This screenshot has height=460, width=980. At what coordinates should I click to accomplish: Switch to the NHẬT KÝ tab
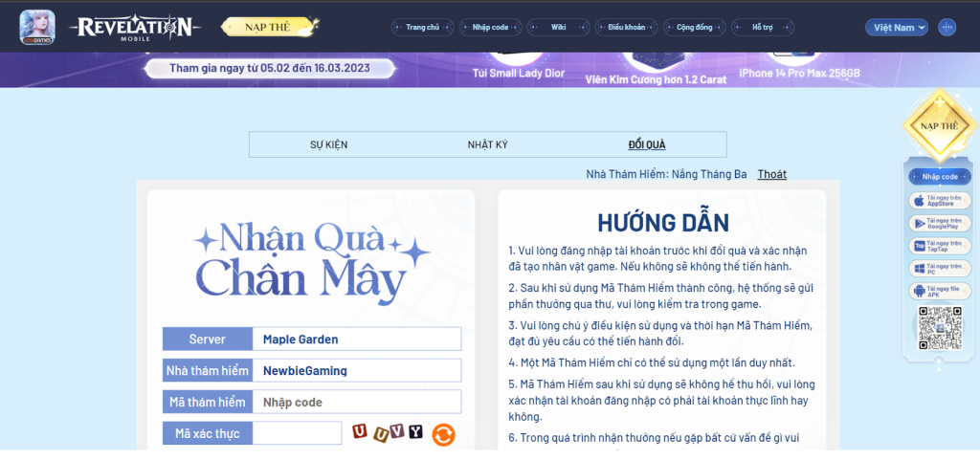coord(487,144)
